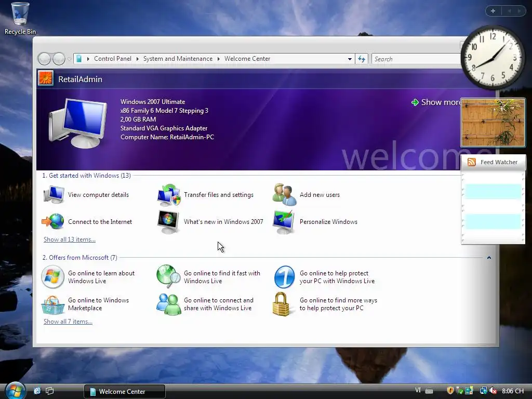Image resolution: width=532 pixels, height=399 pixels.
Task: Click the analog clock gadget
Action: [493, 58]
